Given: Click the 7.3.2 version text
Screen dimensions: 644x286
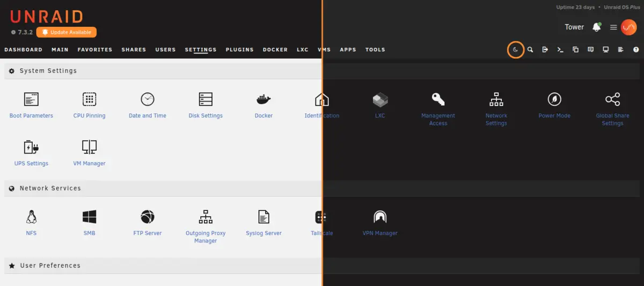Looking at the screenshot, I should tap(25, 32).
